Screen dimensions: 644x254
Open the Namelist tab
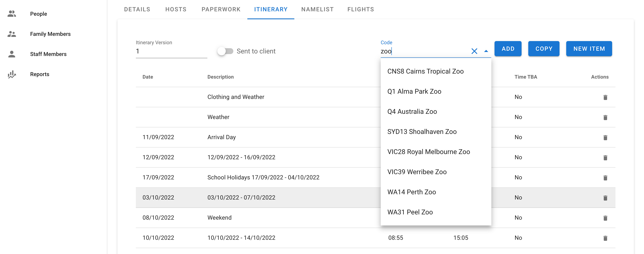tap(317, 9)
